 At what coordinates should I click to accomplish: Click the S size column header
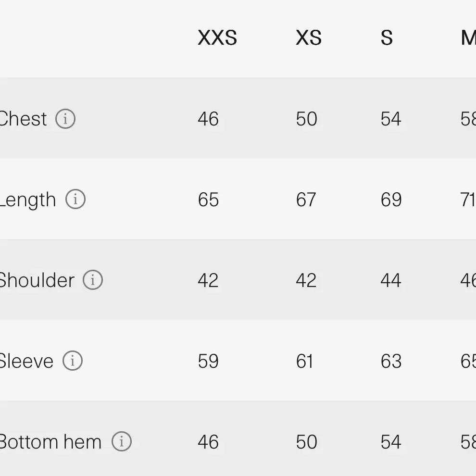387,38
